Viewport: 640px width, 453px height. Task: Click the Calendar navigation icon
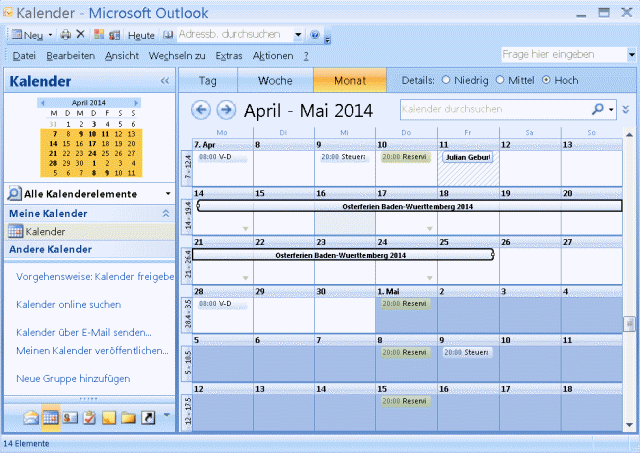coord(51,417)
